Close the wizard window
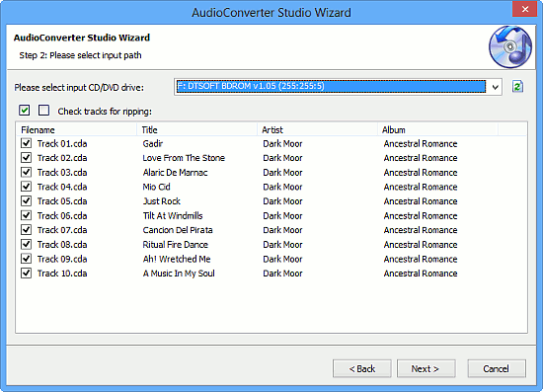This screenshot has height=392, width=543. pos(524,9)
